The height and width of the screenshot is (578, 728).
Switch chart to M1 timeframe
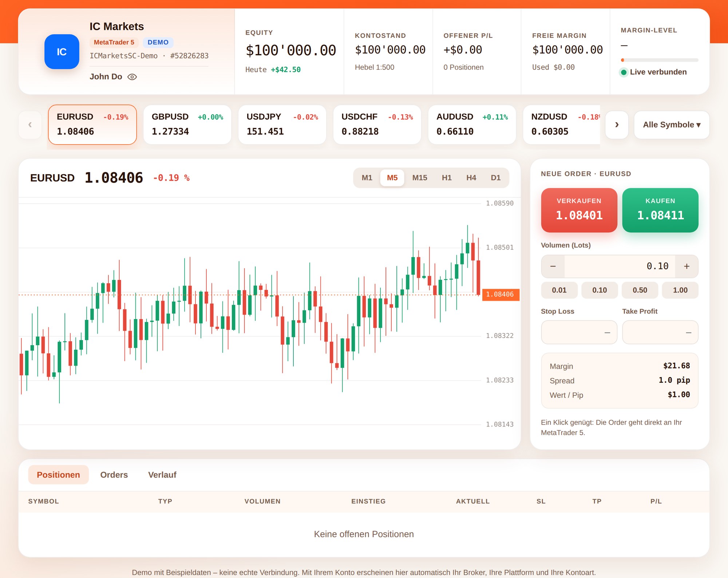coord(367,178)
